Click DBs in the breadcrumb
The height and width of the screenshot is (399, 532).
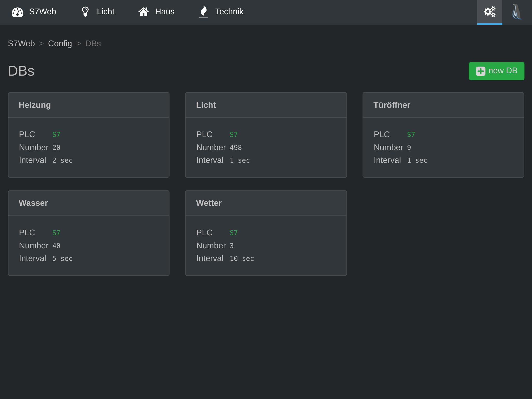click(x=93, y=43)
